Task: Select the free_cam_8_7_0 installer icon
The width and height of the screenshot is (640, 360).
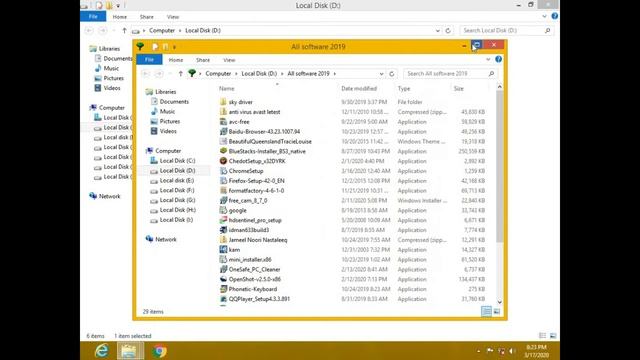Action: [x=223, y=200]
